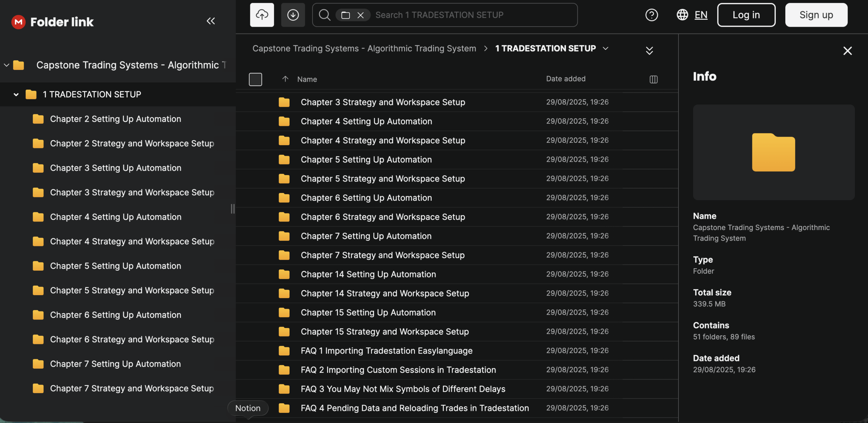Remove the folder filter chip in search
This screenshot has height=423, width=868.
pos(360,15)
